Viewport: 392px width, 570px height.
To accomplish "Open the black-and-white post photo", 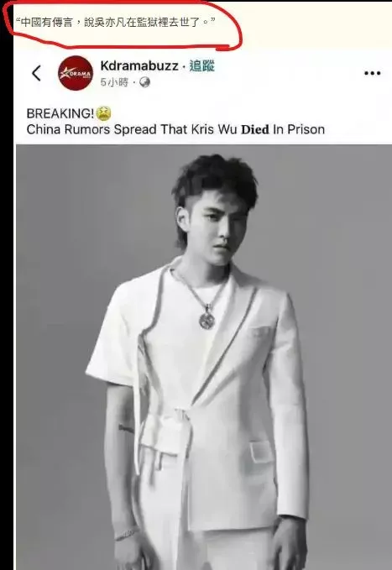I will pos(204,357).
